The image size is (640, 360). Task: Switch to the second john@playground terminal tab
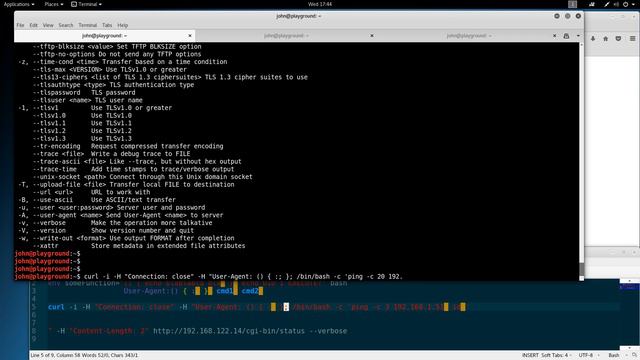(x=286, y=36)
